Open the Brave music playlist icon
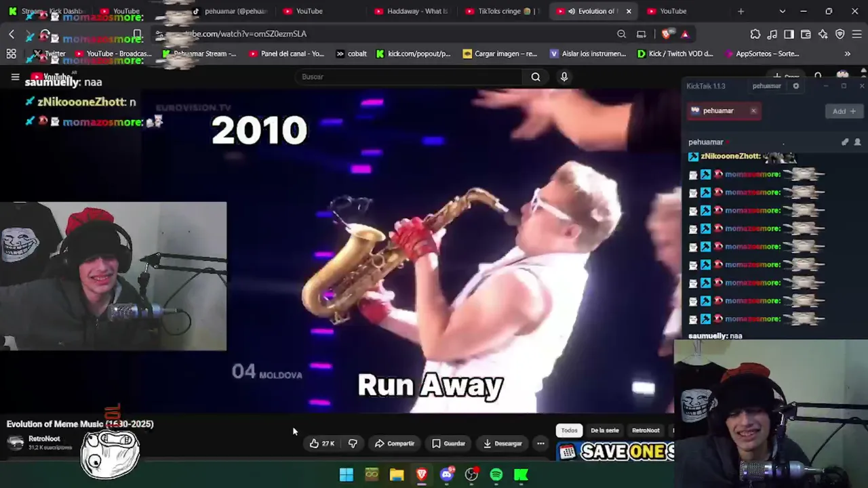The image size is (868, 488). coord(772,34)
